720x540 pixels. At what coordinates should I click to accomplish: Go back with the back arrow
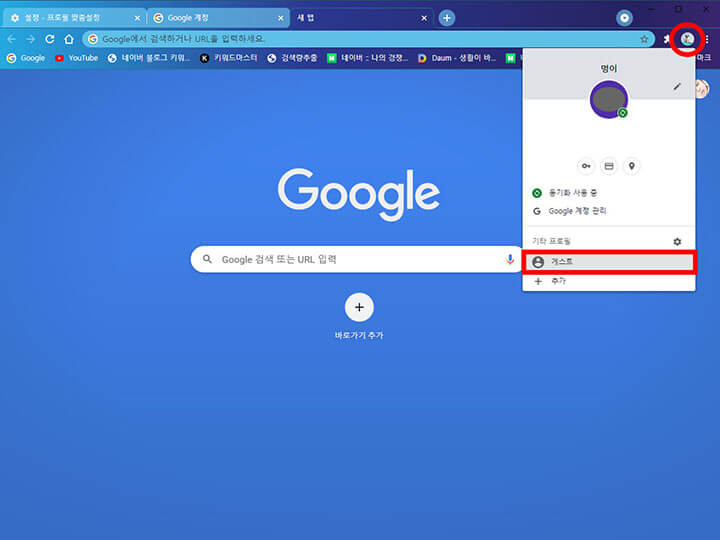tap(11, 39)
